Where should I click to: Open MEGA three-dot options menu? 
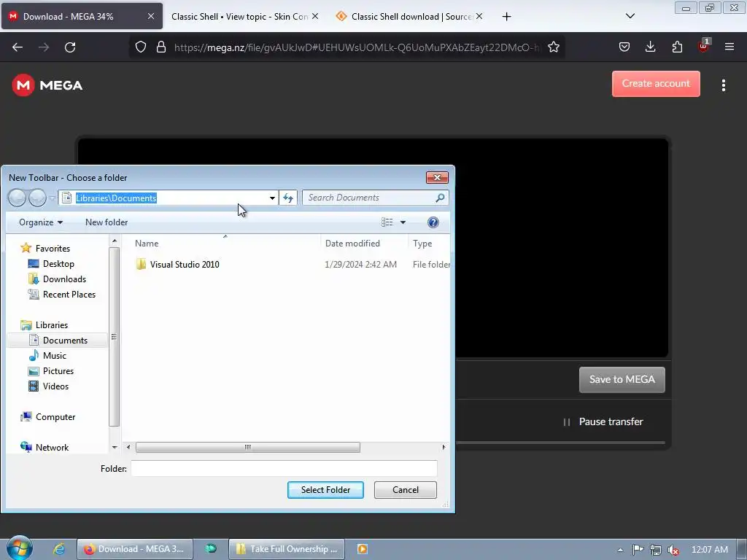(x=724, y=85)
